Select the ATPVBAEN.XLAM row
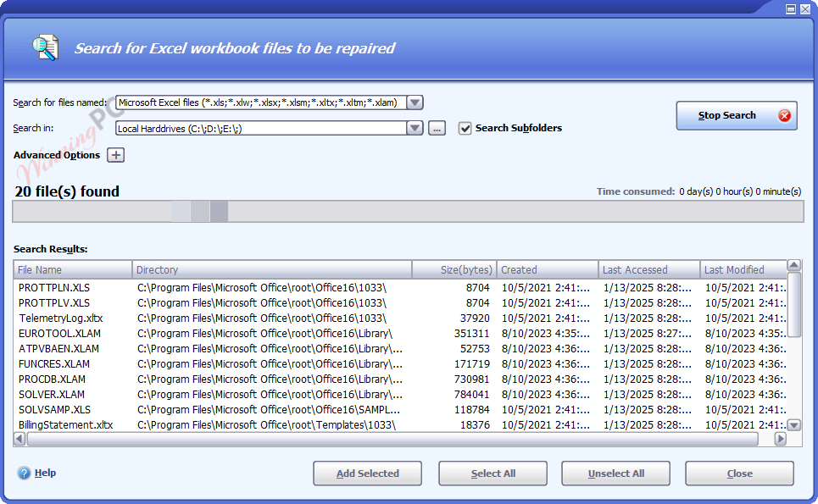 point(400,349)
